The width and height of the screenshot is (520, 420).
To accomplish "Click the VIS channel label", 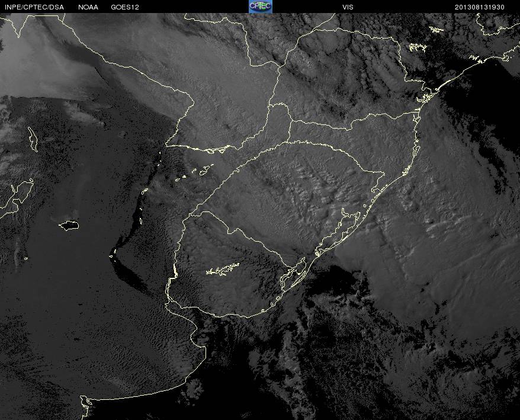I will click(x=348, y=7).
